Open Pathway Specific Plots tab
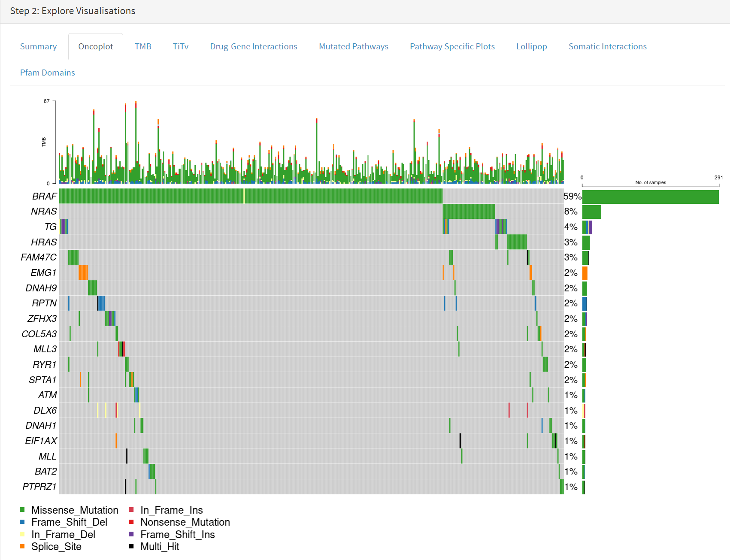The height and width of the screenshot is (560, 730). (x=452, y=46)
